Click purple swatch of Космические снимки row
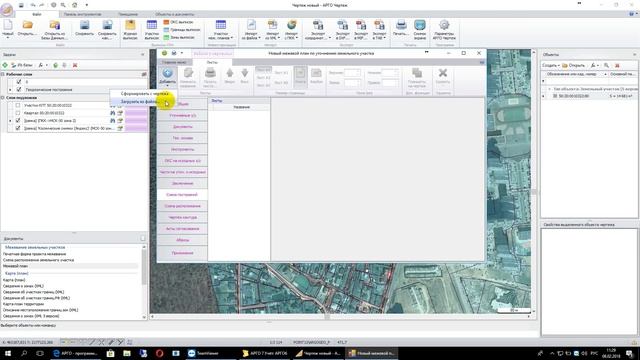The height and width of the screenshot is (360, 640). tap(136, 128)
